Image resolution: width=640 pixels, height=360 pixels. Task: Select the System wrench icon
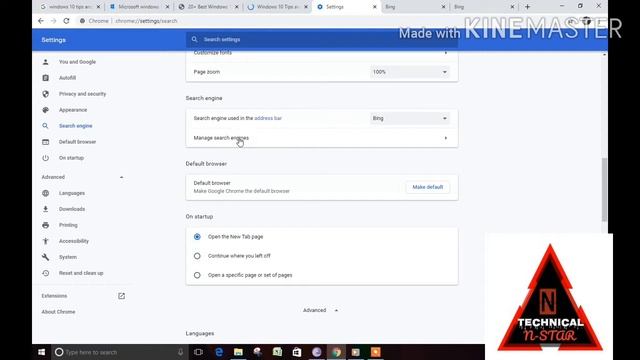coord(45,257)
